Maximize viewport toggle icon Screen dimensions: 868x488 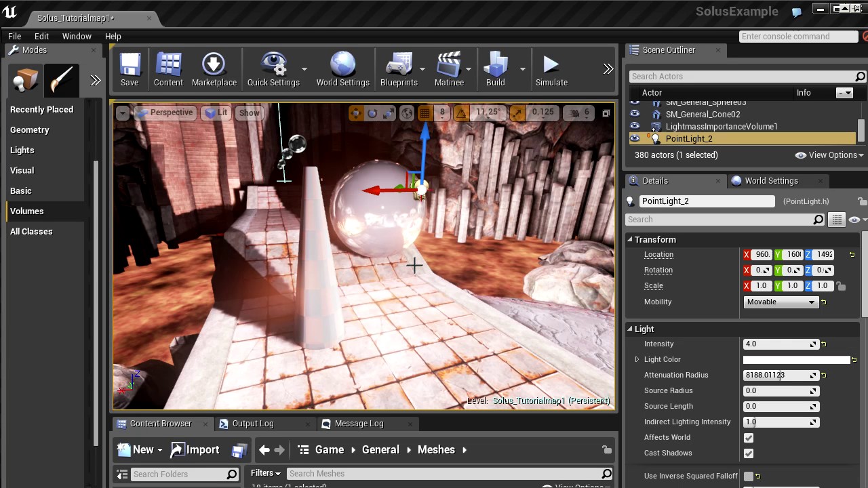click(606, 113)
